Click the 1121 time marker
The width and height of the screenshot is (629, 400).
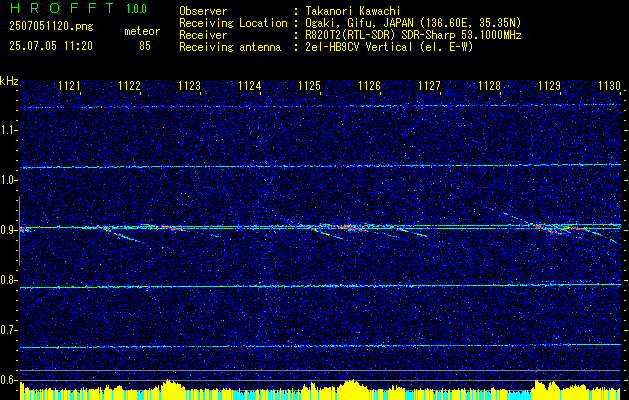click(69, 85)
